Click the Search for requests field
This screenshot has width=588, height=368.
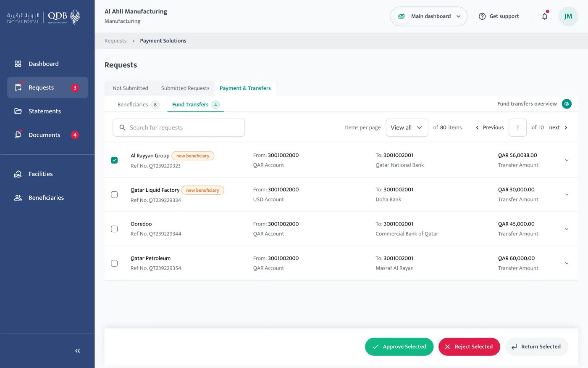pyautogui.click(x=179, y=127)
